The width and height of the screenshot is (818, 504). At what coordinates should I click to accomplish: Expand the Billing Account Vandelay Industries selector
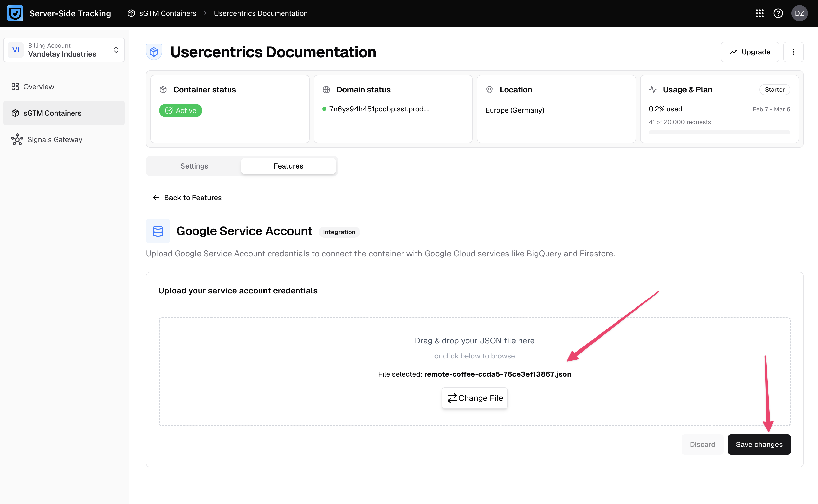(64, 50)
